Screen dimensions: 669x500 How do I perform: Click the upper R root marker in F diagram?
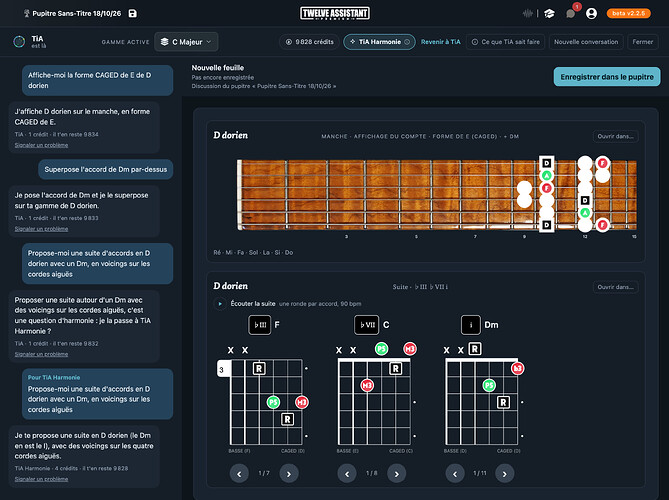(x=259, y=368)
